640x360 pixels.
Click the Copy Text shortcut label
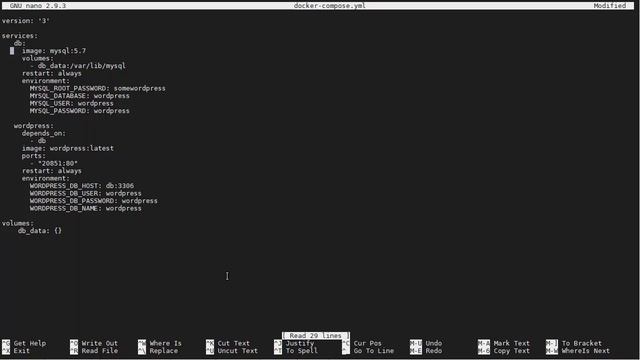511,351
